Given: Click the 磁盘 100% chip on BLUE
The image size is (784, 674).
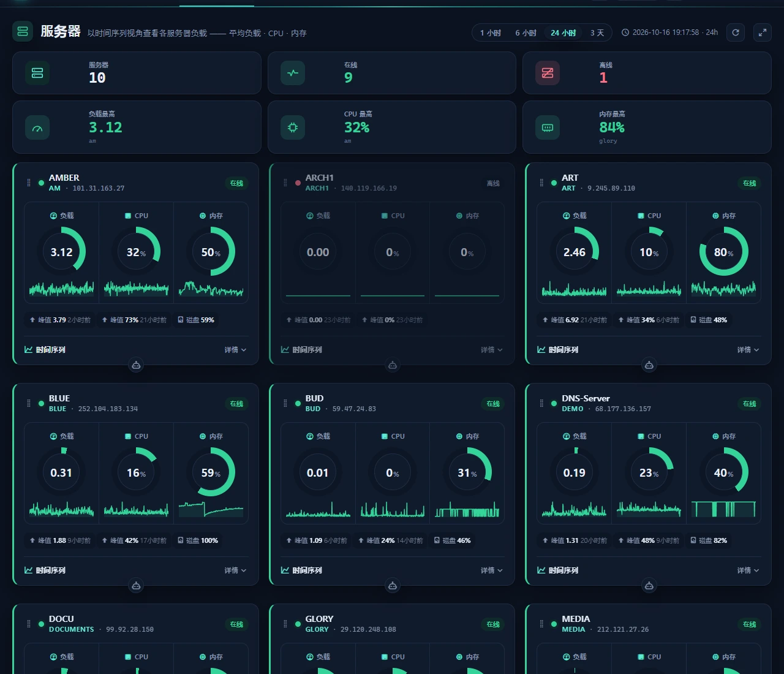Looking at the screenshot, I should (x=198, y=540).
